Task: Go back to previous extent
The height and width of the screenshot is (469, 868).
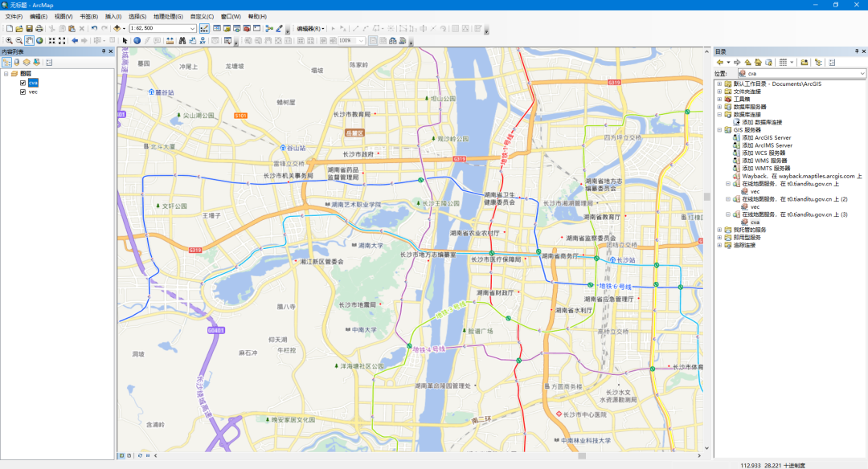Action: pos(75,40)
